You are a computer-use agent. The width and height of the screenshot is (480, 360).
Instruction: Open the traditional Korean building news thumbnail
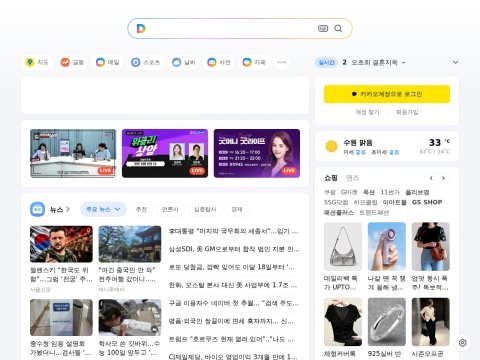130,244
